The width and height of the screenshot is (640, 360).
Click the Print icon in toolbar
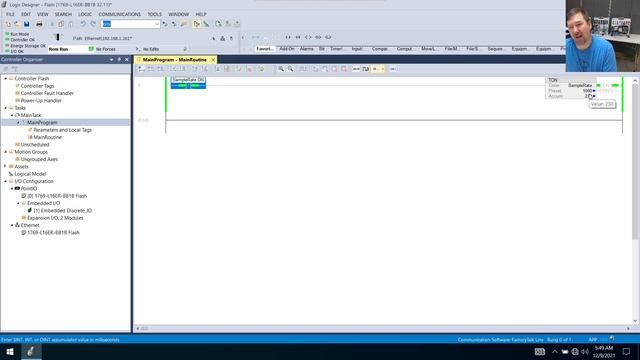[x=39, y=24]
